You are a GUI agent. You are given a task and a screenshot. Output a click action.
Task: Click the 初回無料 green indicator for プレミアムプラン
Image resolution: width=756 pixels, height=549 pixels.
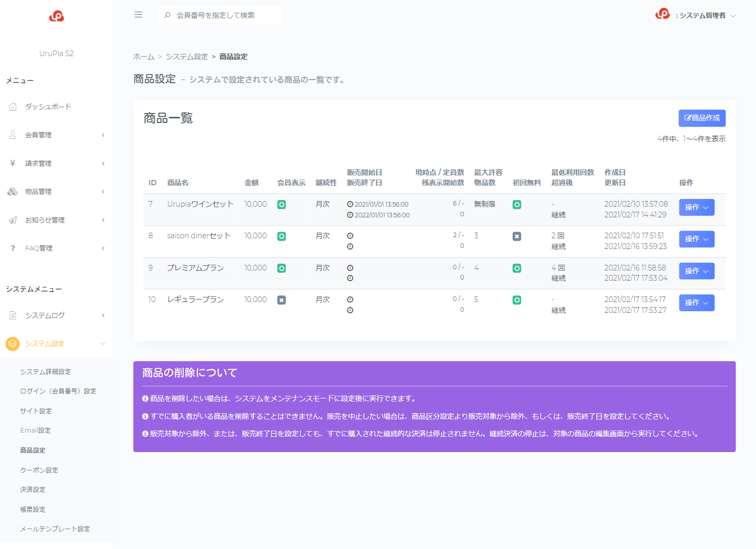517,268
